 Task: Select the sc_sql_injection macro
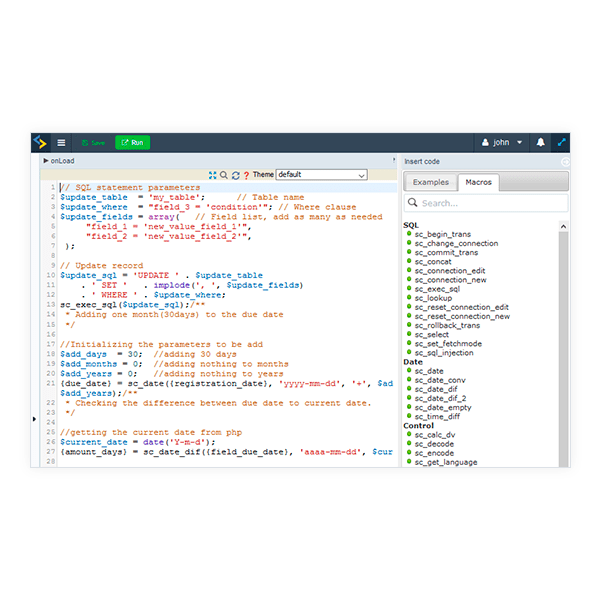(x=444, y=353)
